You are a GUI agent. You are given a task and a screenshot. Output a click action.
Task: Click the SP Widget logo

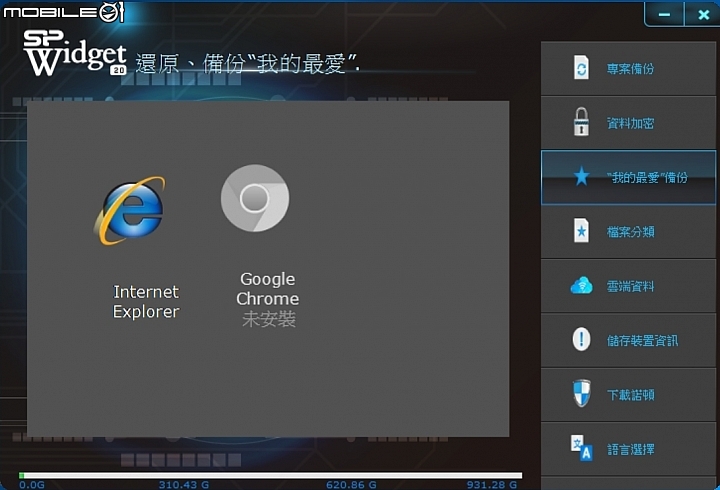coord(75,53)
